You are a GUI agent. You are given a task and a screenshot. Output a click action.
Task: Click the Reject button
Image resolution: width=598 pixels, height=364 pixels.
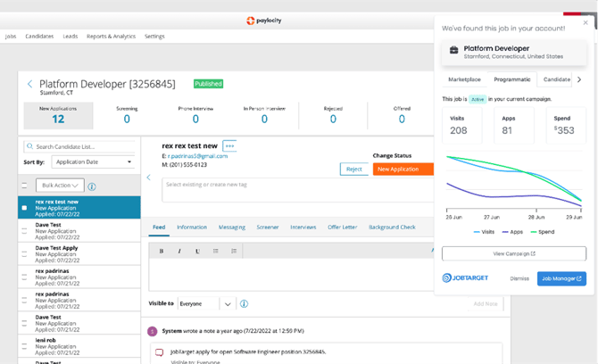pyautogui.click(x=354, y=169)
